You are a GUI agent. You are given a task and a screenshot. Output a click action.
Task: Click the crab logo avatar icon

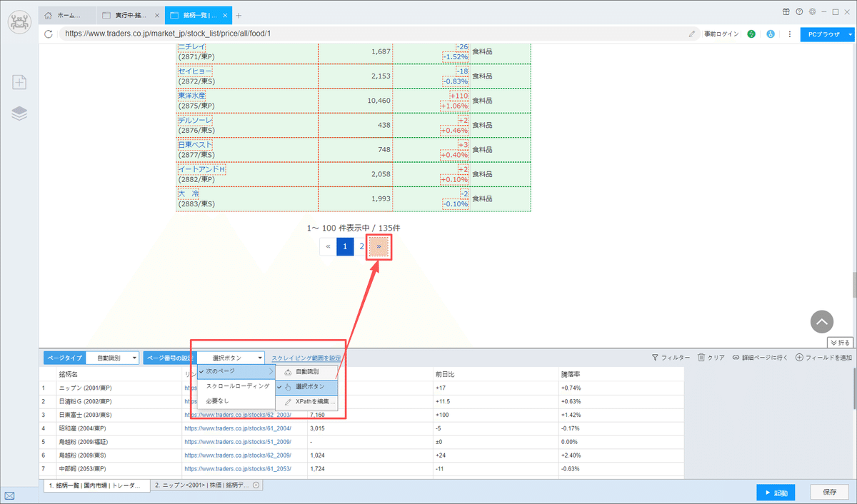pyautogui.click(x=20, y=21)
